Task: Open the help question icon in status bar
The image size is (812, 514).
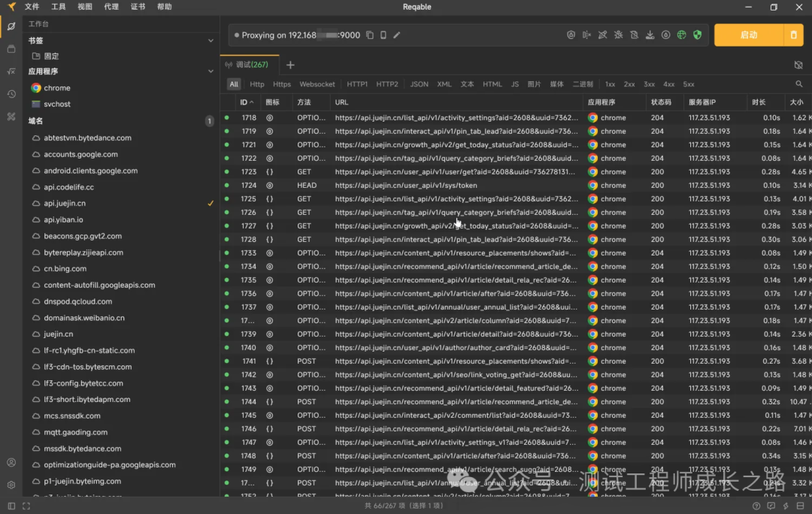Action: click(756, 506)
